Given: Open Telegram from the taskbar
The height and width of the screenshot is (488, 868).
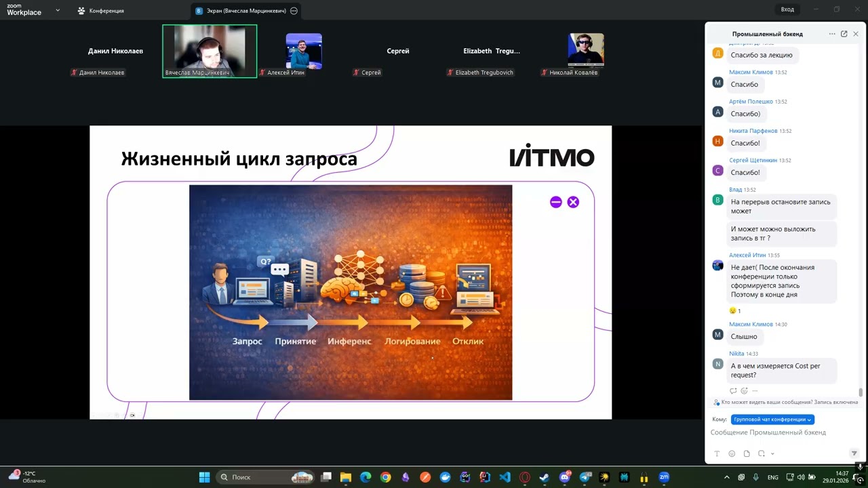Looking at the screenshot, I should click(585, 477).
